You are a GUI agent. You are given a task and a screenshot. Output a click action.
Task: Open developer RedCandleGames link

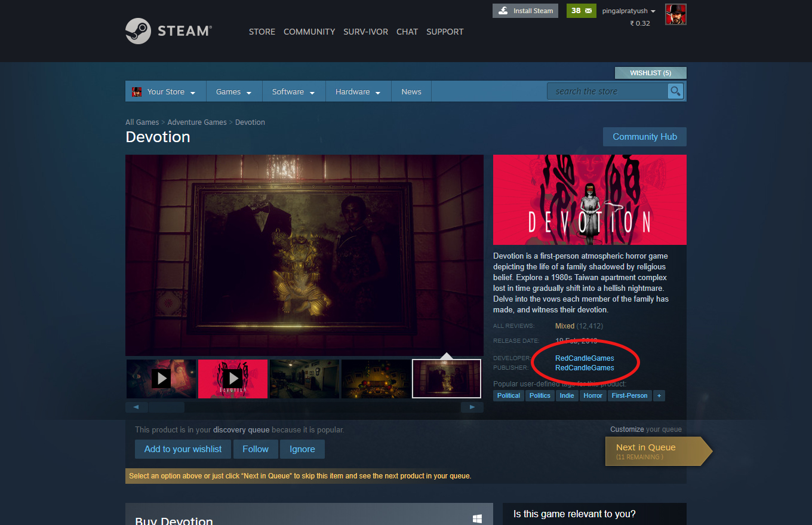point(585,358)
